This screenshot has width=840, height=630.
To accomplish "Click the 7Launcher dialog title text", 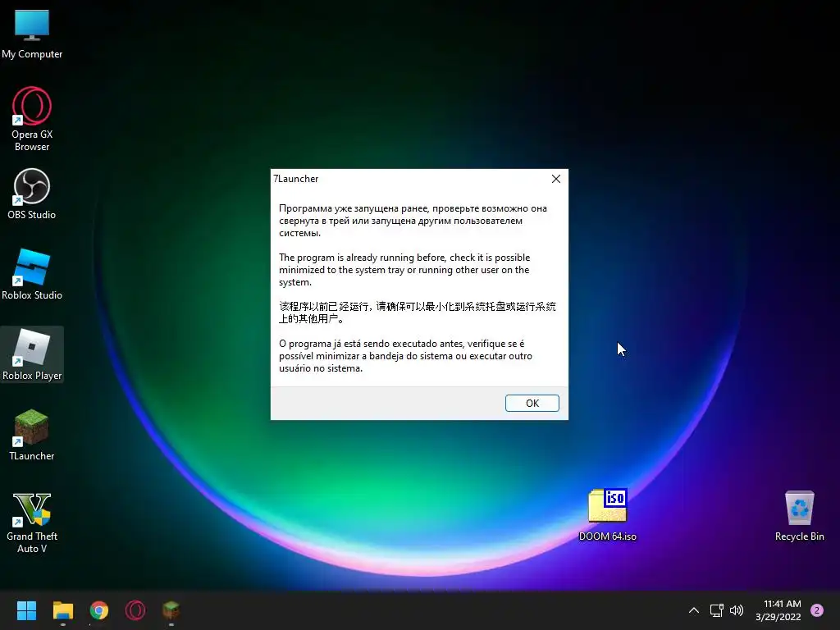I will click(295, 179).
